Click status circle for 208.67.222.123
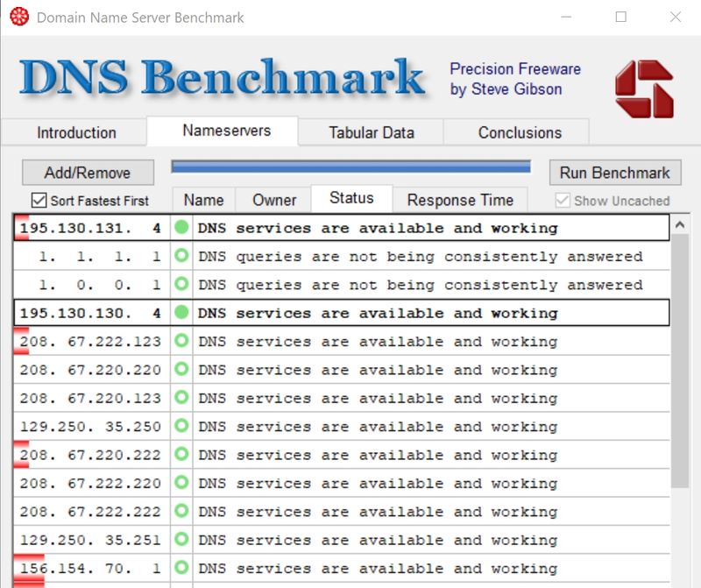 (181, 342)
